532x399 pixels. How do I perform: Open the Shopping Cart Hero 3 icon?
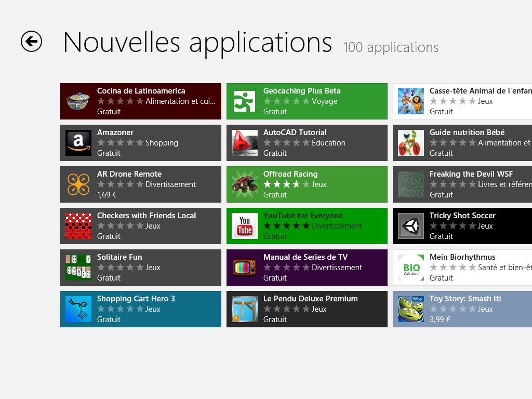[78, 309]
